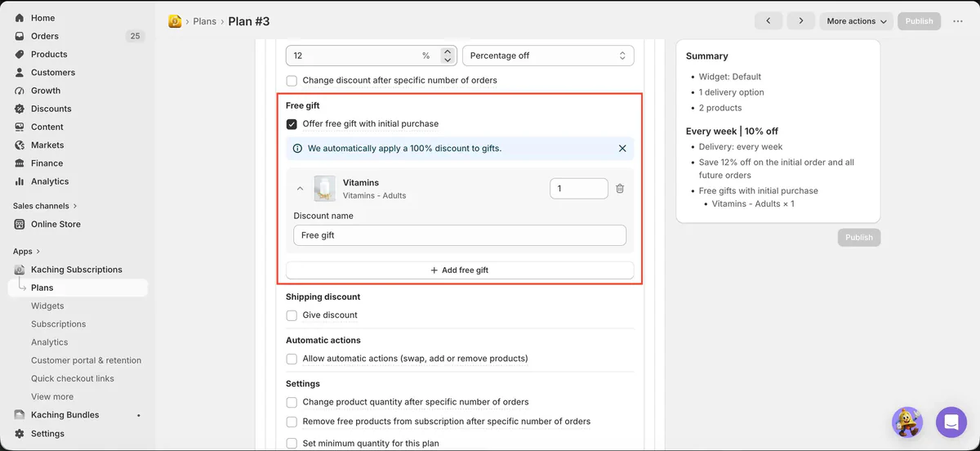Check Remove free products from subscription option
Screen dimensions: 980x451
click(x=292, y=422)
